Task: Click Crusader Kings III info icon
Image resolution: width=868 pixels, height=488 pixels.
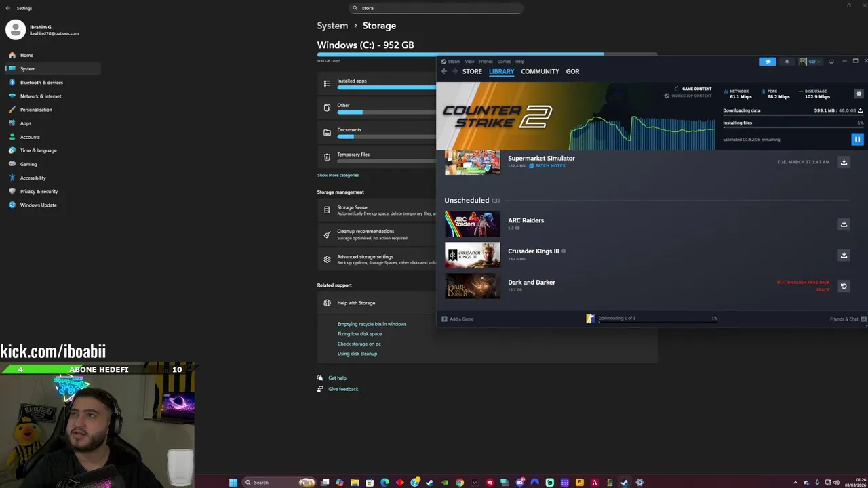Action: tap(564, 251)
